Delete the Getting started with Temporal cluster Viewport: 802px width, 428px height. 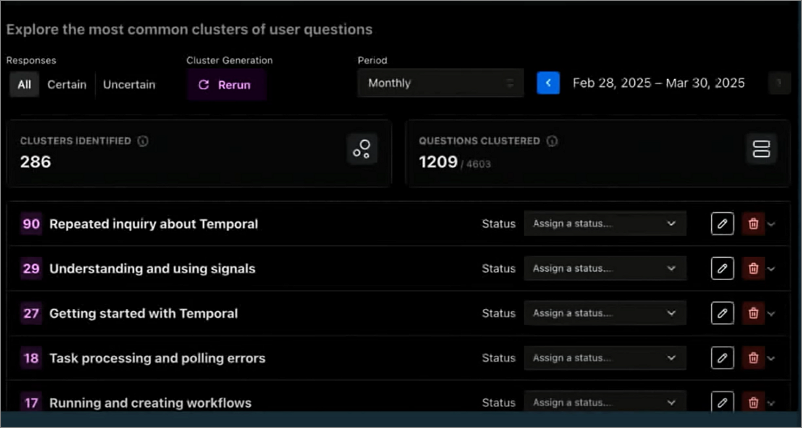753,313
